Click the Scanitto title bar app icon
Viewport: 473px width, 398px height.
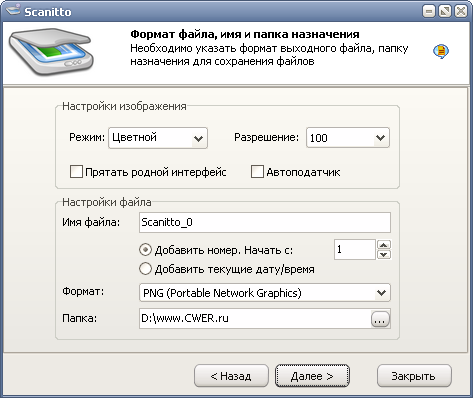[x=13, y=11]
